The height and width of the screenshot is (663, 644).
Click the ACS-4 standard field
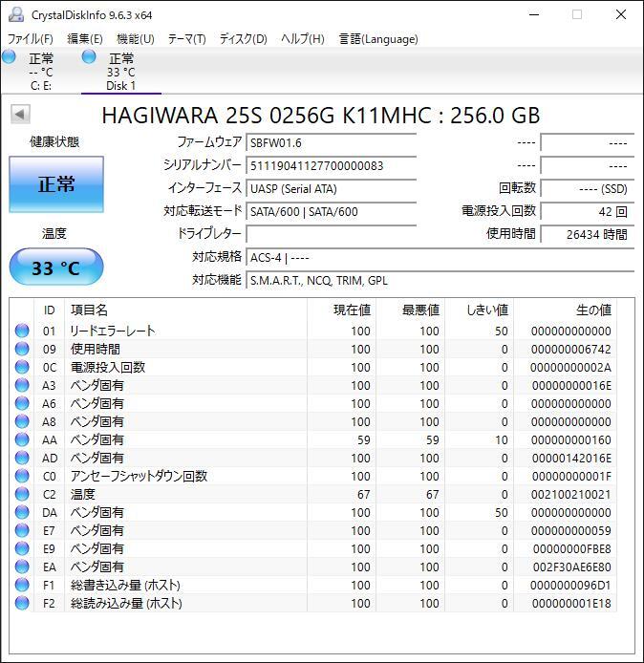[440, 258]
